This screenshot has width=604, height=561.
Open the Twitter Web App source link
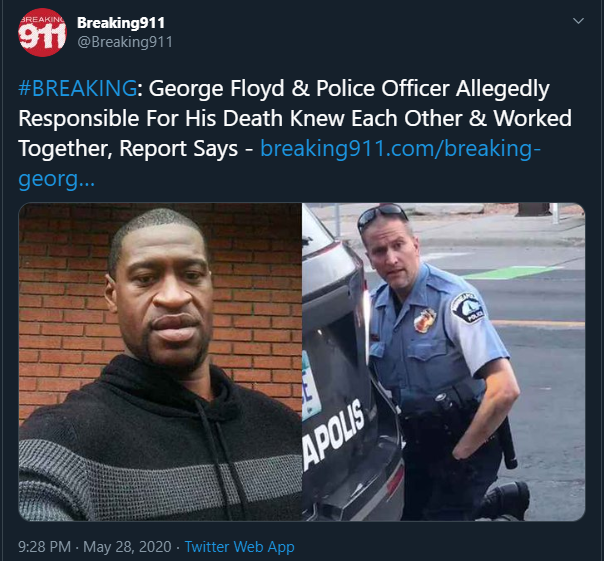(x=240, y=547)
